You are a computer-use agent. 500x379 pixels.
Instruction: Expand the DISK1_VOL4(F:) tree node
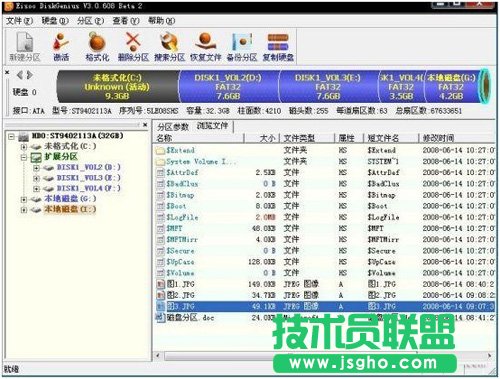click(36, 189)
